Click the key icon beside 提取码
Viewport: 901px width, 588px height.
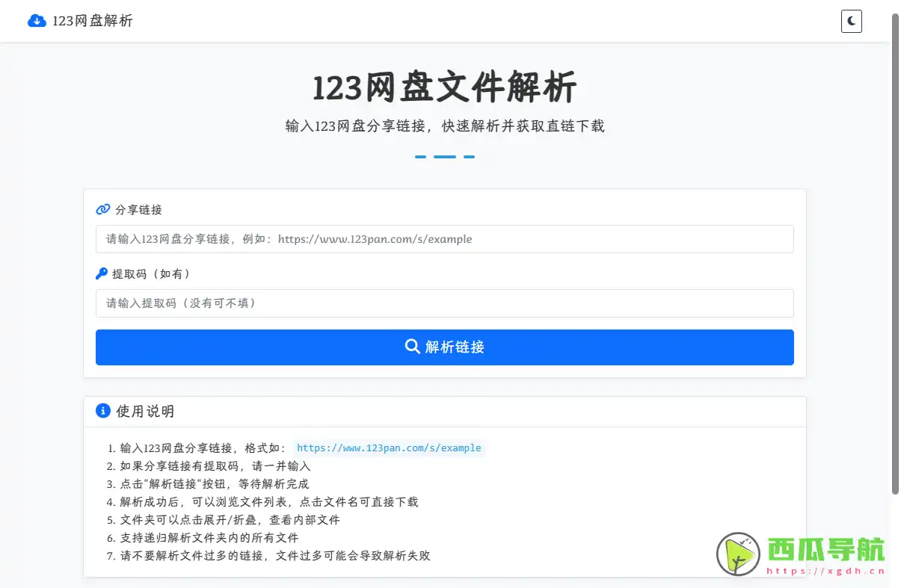[x=101, y=273]
